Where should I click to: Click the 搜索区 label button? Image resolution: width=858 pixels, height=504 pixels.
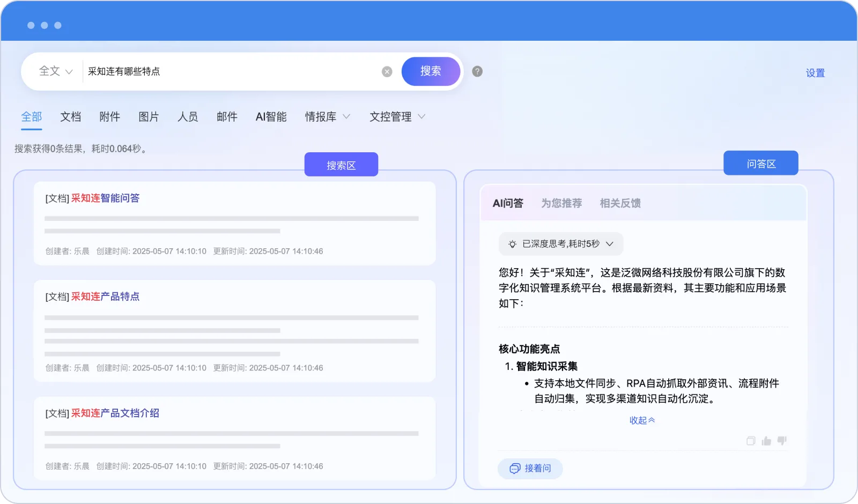[341, 165]
